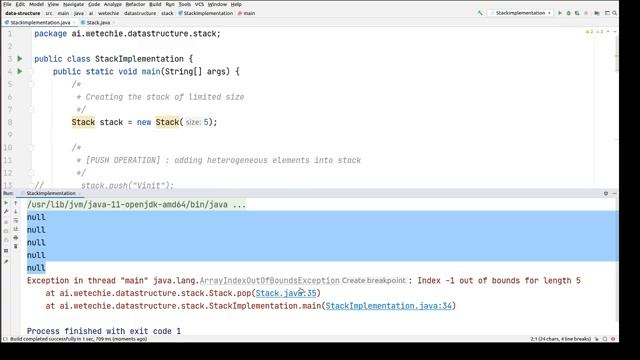Screen dimensions: 640x360
Task: Rerun program from the Run panel
Action: click(6, 202)
